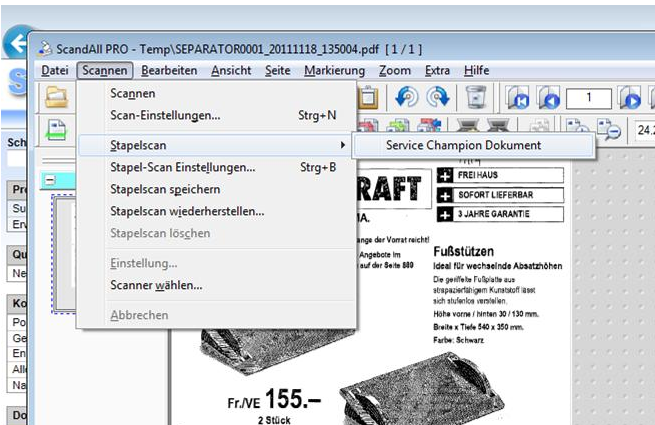Image resolution: width=655 pixels, height=425 pixels.
Task: Rotate page clockwise
Action: (x=438, y=97)
